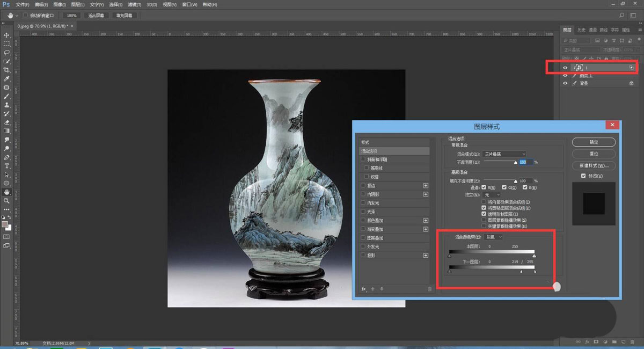644x349 pixels.
Task: Hide the background layer via eye icon
Action: click(565, 83)
